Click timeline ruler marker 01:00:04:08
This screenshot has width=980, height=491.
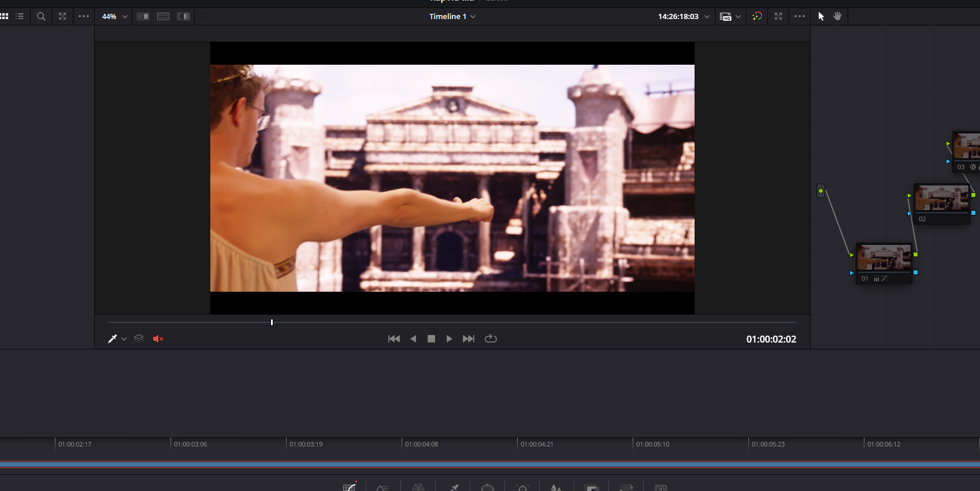421,444
